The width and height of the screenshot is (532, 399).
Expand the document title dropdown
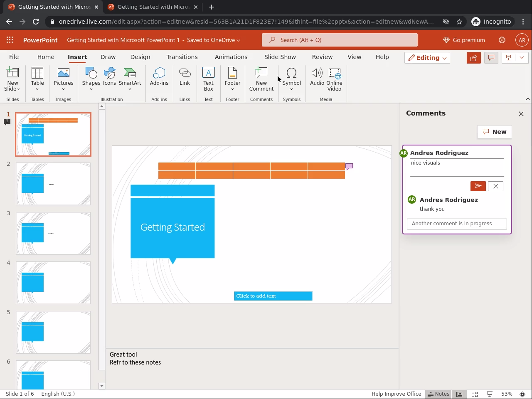(x=238, y=40)
